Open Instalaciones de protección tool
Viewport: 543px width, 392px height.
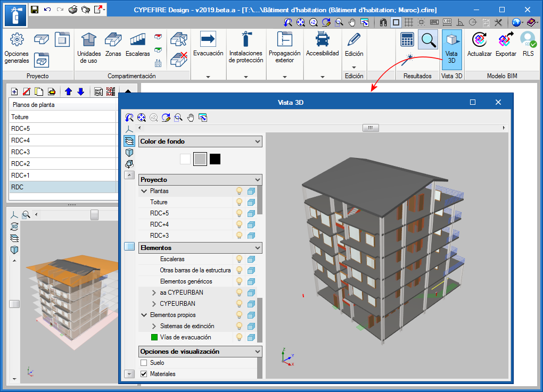click(246, 47)
